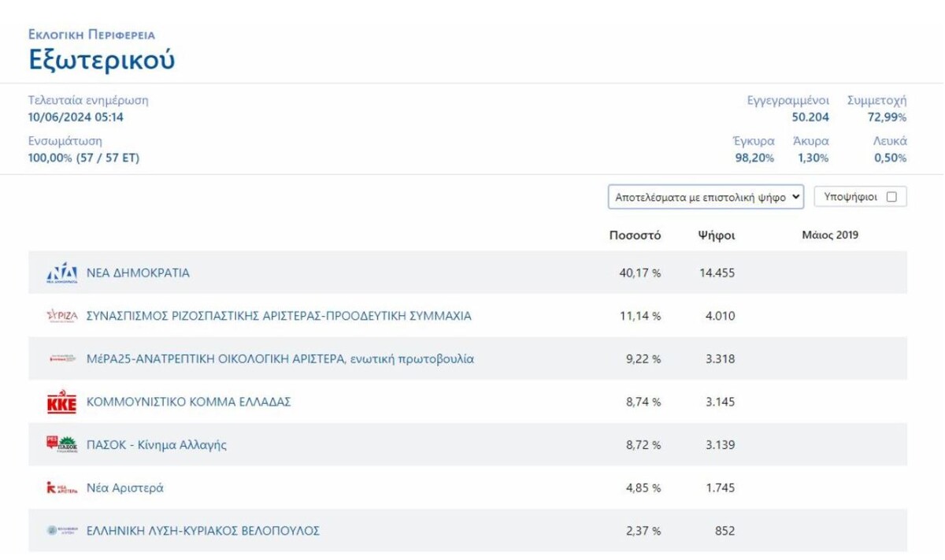Click the PASOK party logo
Viewport: 945px width, 560px height.
(62, 445)
